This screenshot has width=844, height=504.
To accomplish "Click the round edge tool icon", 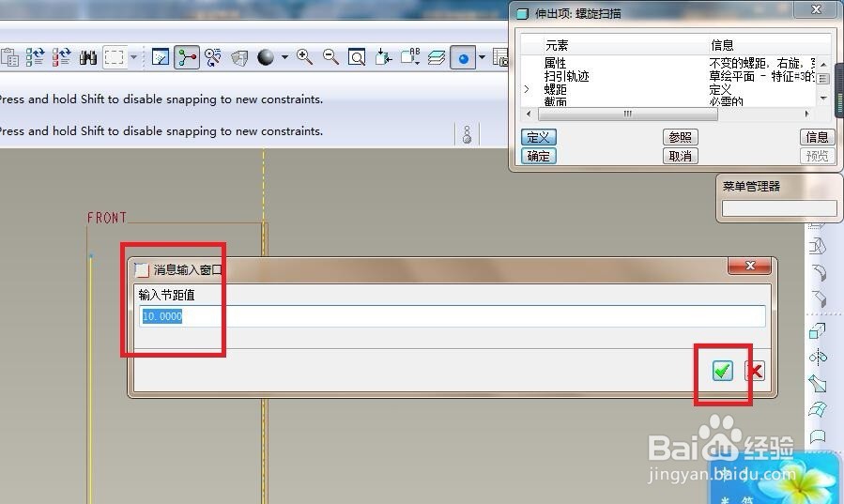I will pos(819,273).
